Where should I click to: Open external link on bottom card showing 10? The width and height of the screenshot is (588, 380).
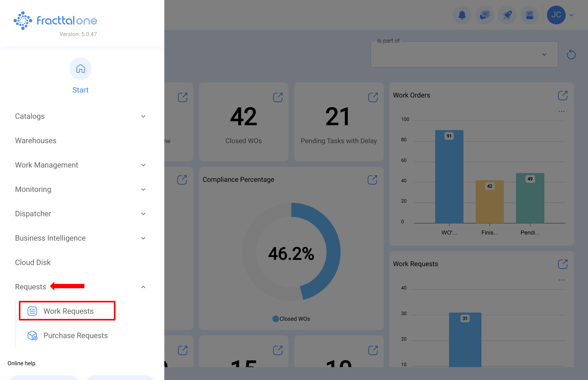(x=373, y=350)
